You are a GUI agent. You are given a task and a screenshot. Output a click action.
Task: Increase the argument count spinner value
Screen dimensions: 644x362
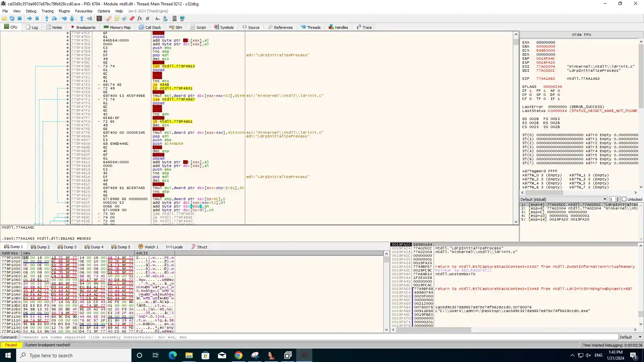pyautogui.click(x=618, y=198)
